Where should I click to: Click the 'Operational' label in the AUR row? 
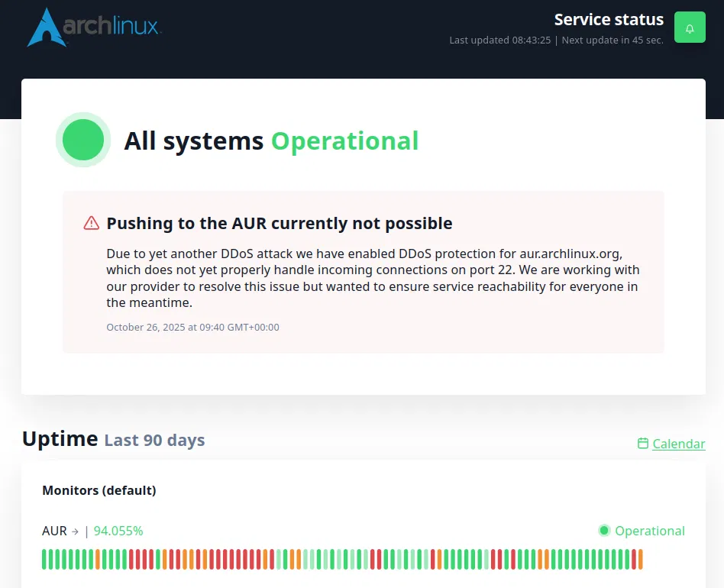point(650,531)
